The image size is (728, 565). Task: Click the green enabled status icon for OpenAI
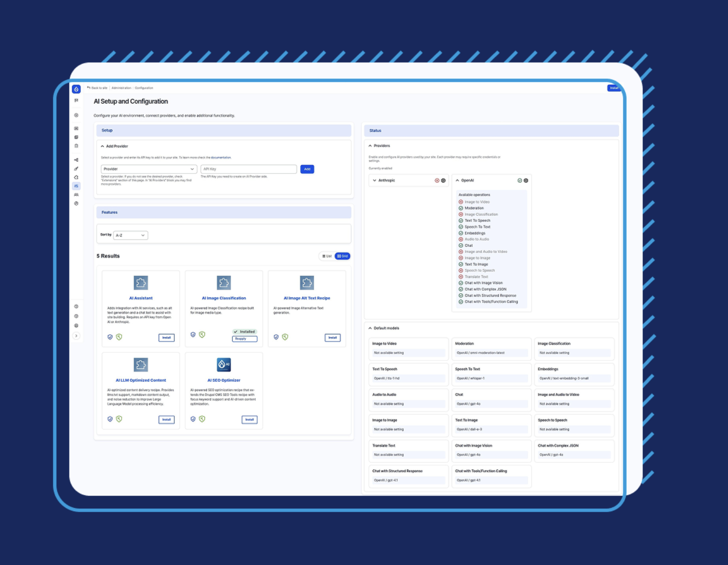tap(520, 181)
